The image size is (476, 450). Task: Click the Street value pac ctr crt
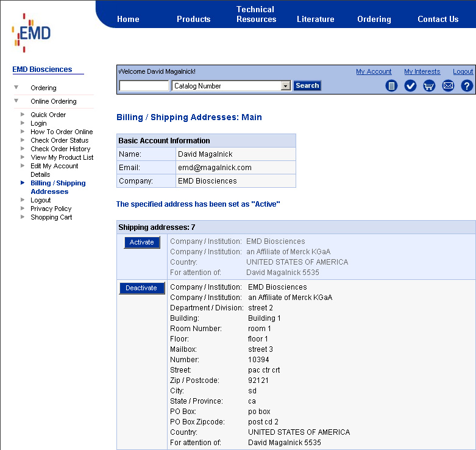tap(264, 370)
